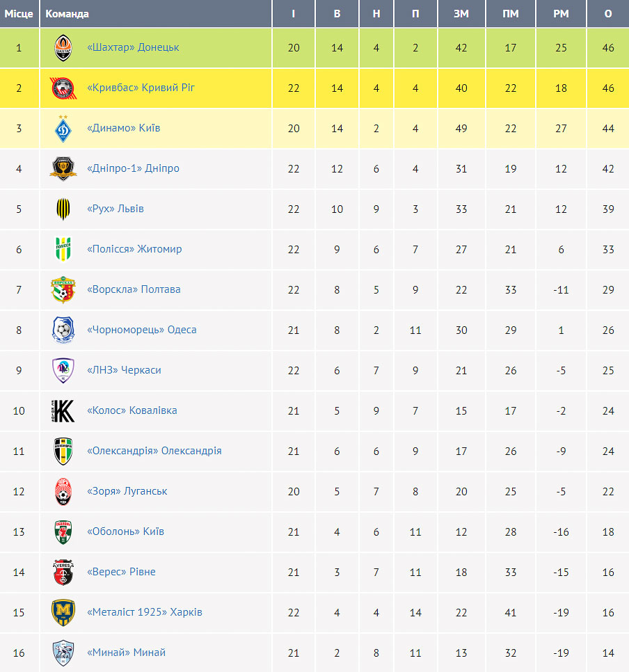
Task: Click the Kolos Kovalivka black K logo
Action: point(63,411)
